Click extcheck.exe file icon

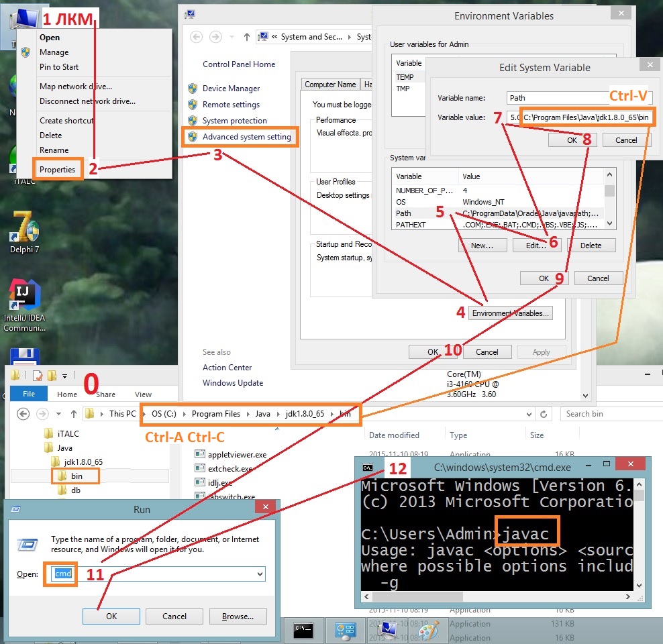click(x=199, y=468)
